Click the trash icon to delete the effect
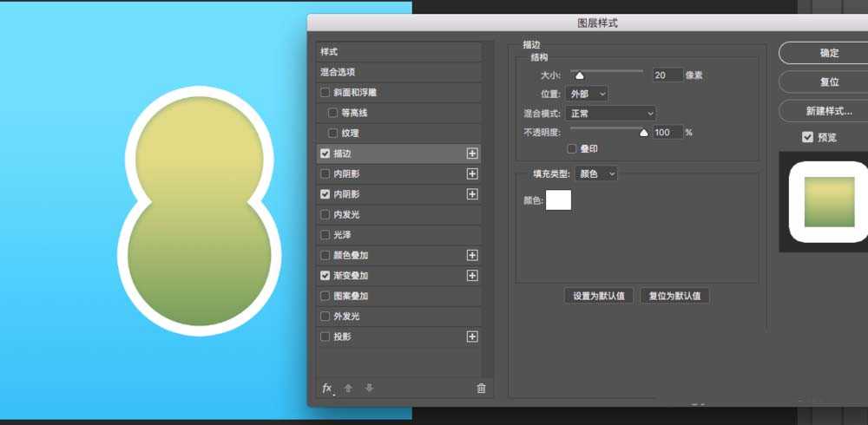This screenshot has width=868, height=425. click(x=481, y=389)
